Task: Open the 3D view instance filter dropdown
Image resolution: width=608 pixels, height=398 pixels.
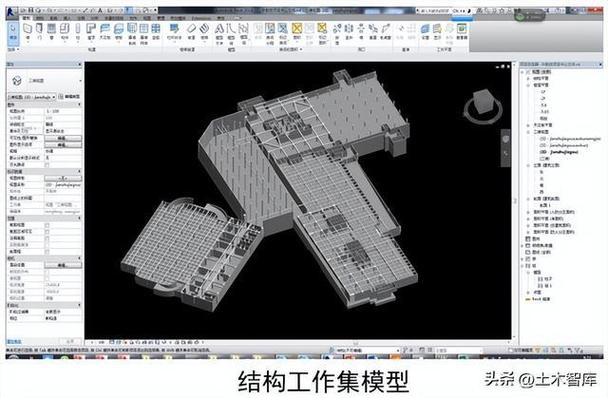Action: point(32,97)
